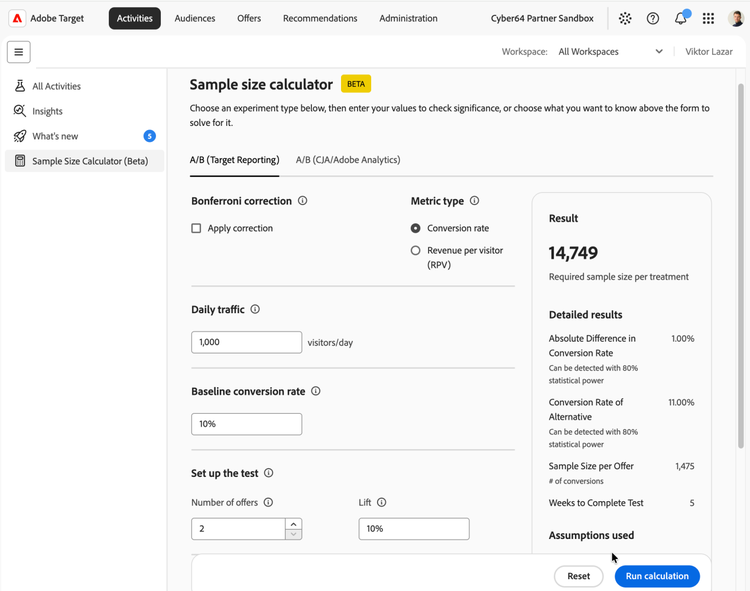The width and height of the screenshot is (750, 591).
Task: Show info for Metric type
Action: point(474,200)
